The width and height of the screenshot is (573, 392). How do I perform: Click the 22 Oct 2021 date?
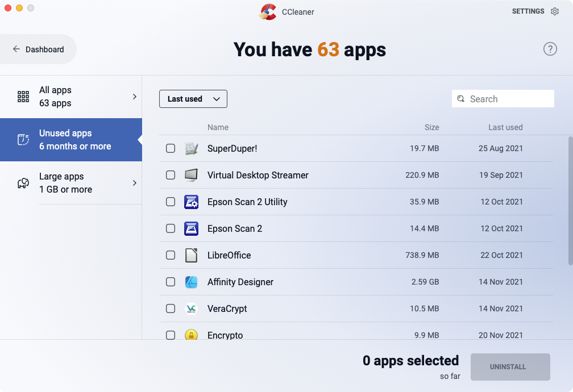(x=501, y=255)
